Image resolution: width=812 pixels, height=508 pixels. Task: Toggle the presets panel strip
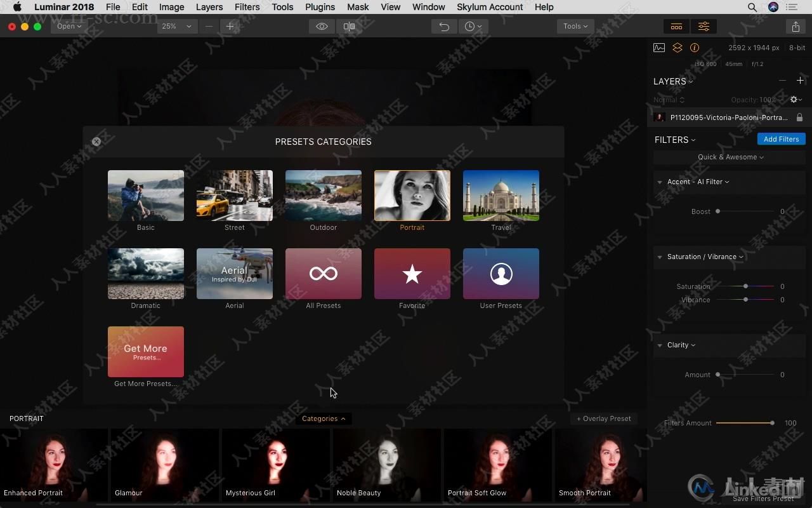coord(677,26)
